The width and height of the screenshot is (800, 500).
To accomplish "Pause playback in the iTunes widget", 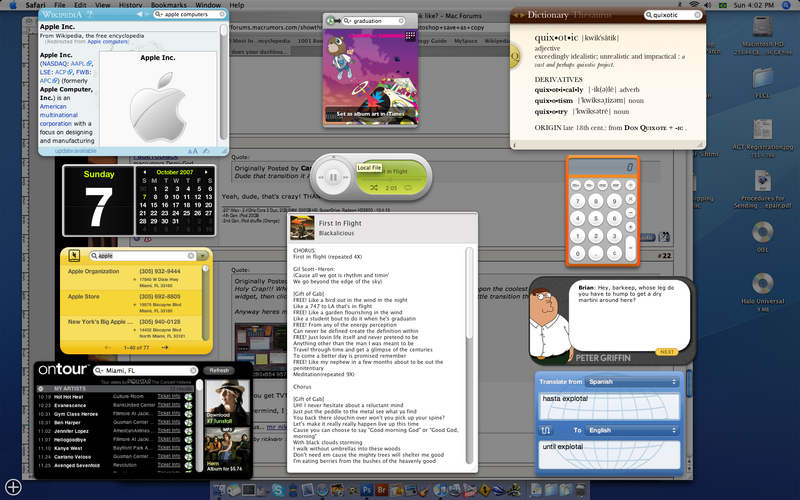I will (x=333, y=177).
